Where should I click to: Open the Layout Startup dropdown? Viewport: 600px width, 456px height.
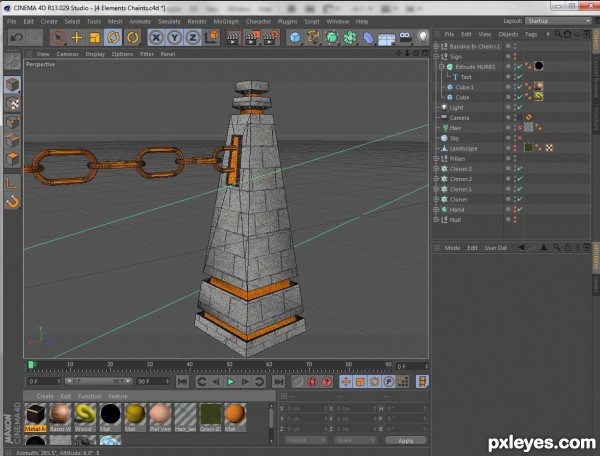pyautogui.click(x=558, y=21)
